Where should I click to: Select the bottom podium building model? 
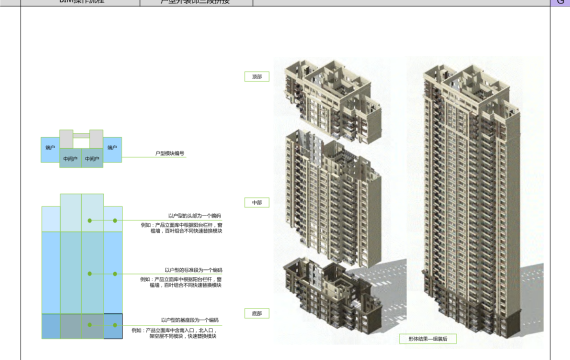(332, 296)
